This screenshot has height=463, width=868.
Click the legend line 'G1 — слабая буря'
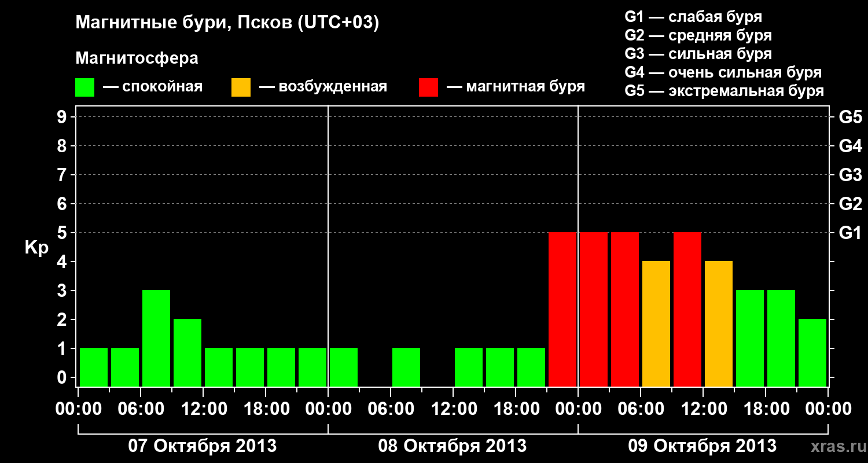click(693, 16)
